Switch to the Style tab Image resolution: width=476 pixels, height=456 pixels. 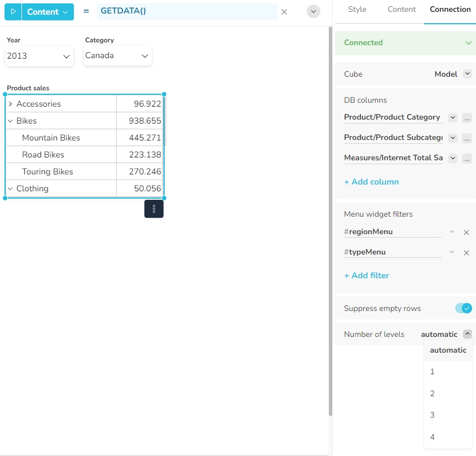pyautogui.click(x=357, y=10)
